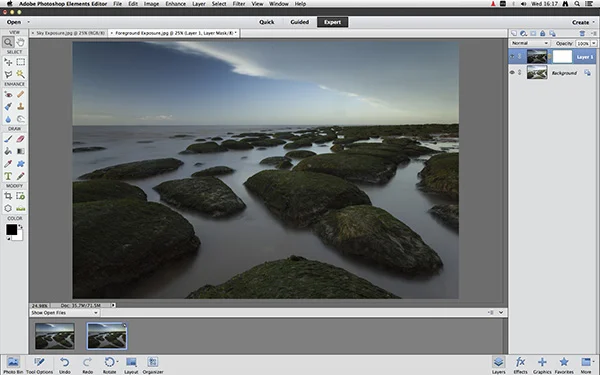Screen dimensions: 600x375
Task: Open the Rotate dropdown arrow
Action: [117, 362]
